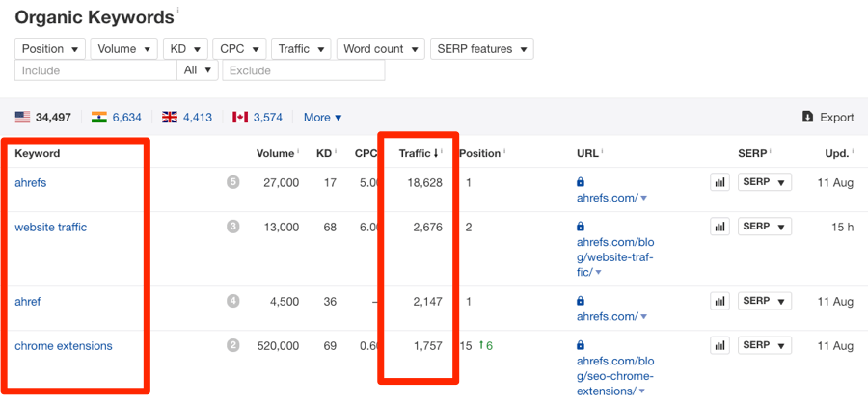Open the All dropdown next to Include
This screenshot has height=404, width=868.
[x=197, y=70]
